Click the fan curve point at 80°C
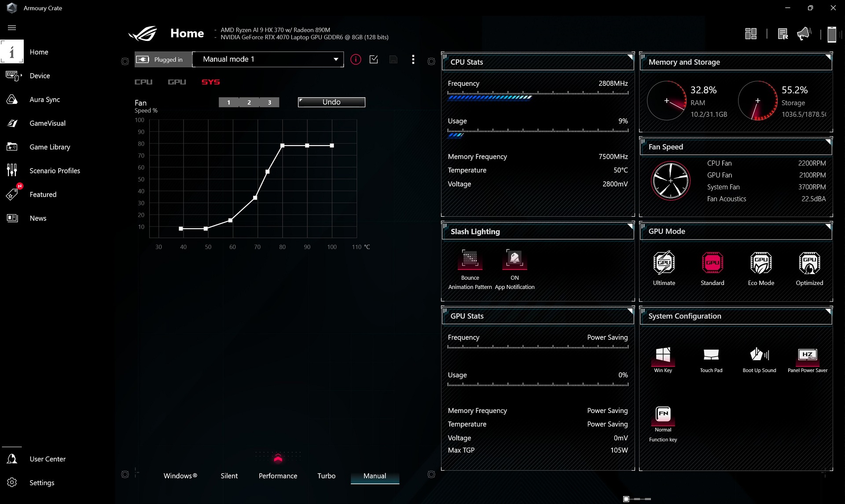Screen dimensions: 845x504 (x=283, y=146)
